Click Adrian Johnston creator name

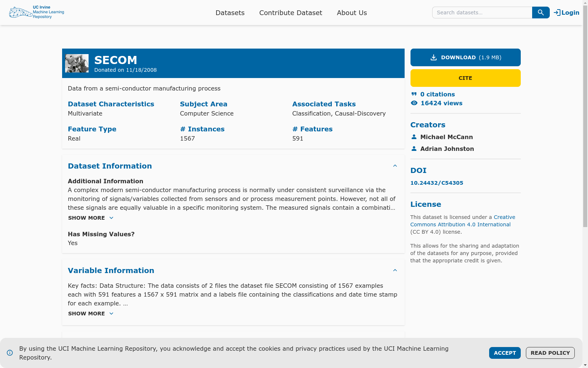447,149
